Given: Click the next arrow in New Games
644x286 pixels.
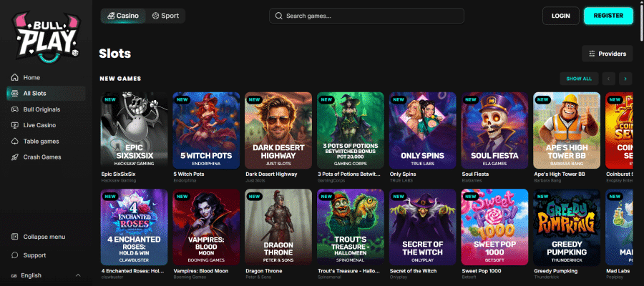Looking at the screenshot, I should (625, 79).
